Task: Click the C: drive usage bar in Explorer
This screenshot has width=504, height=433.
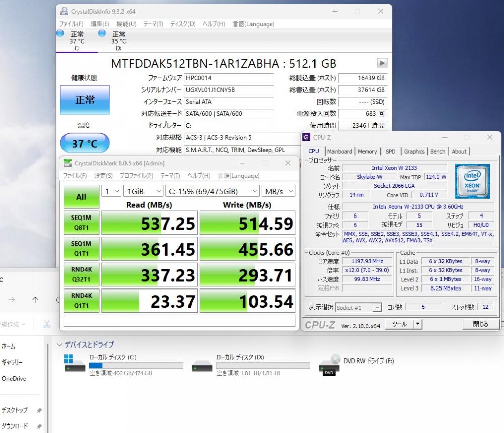Action: pos(136,365)
